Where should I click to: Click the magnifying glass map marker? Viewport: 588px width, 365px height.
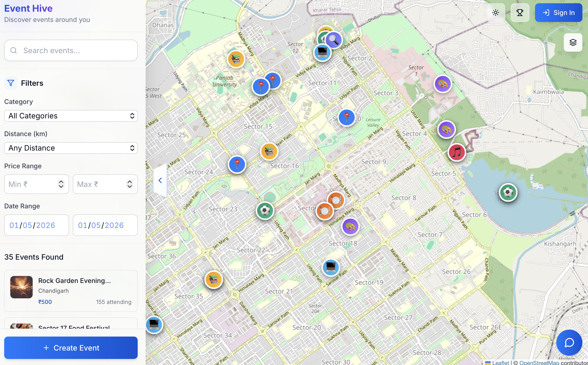click(x=333, y=40)
